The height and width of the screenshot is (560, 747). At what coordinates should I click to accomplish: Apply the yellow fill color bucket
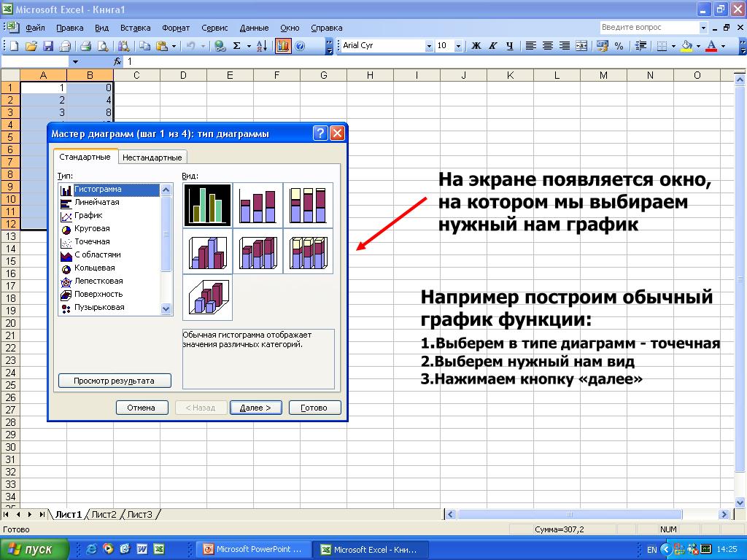[686, 46]
